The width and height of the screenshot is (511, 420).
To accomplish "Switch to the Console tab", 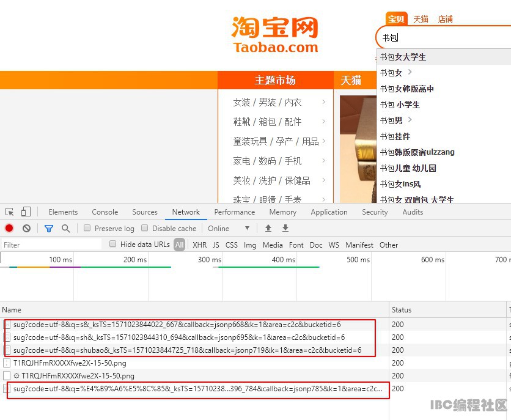I will 105,212.
